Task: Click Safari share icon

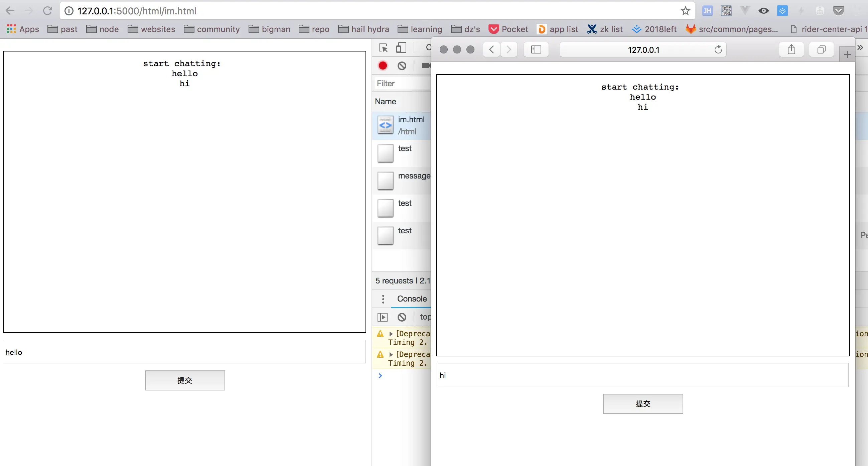Action: (x=791, y=50)
